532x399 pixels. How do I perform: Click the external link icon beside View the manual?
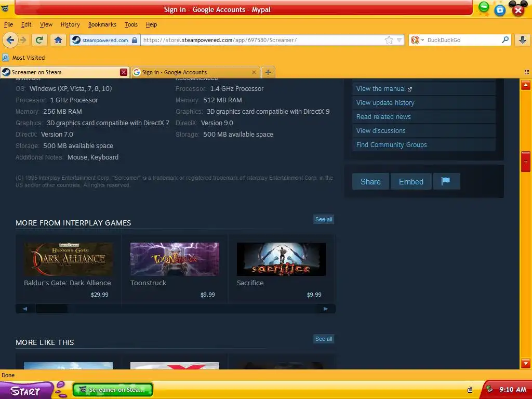click(x=410, y=89)
